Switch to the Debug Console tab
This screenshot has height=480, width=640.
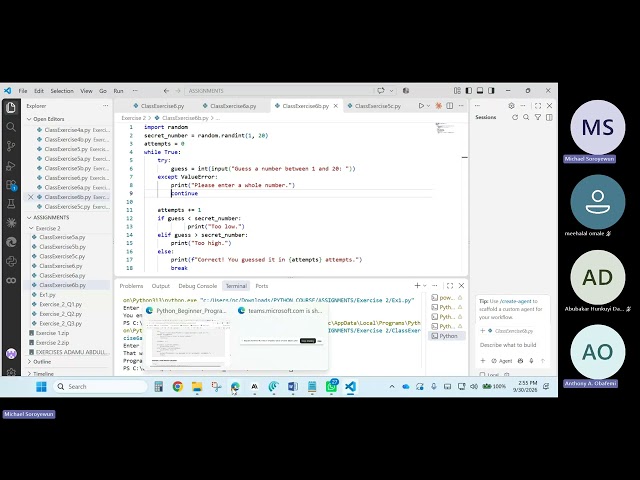[x=198, y=286]
